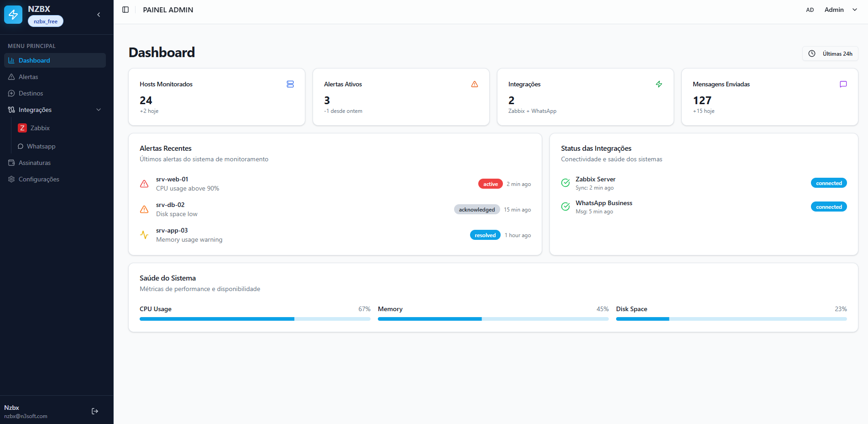868x424 pixels.
Task: Select the Zabbix integration icon in sidebar
Action: click(x=22, y=128)
